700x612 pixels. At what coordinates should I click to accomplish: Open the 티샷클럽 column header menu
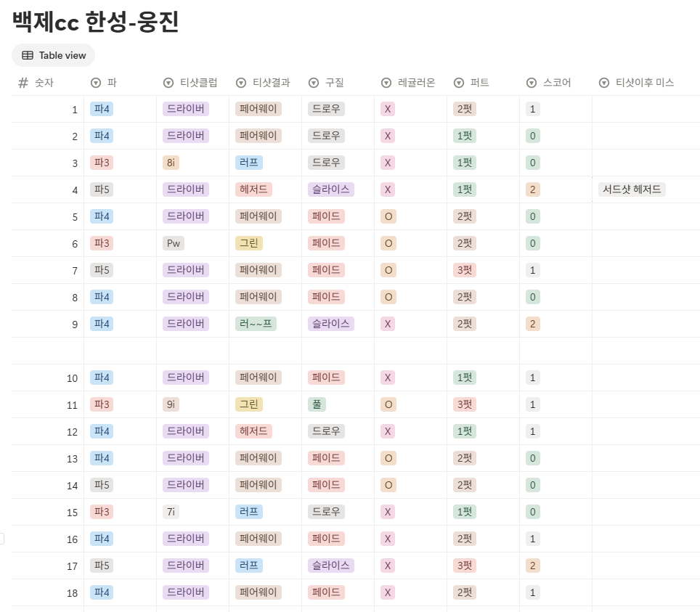(x=193, y=83)
